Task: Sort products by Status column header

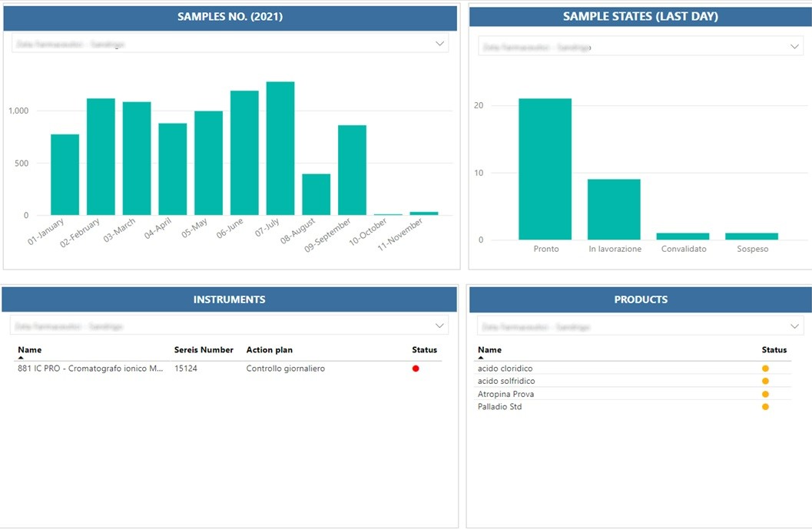Action: (x=774, y=350)
